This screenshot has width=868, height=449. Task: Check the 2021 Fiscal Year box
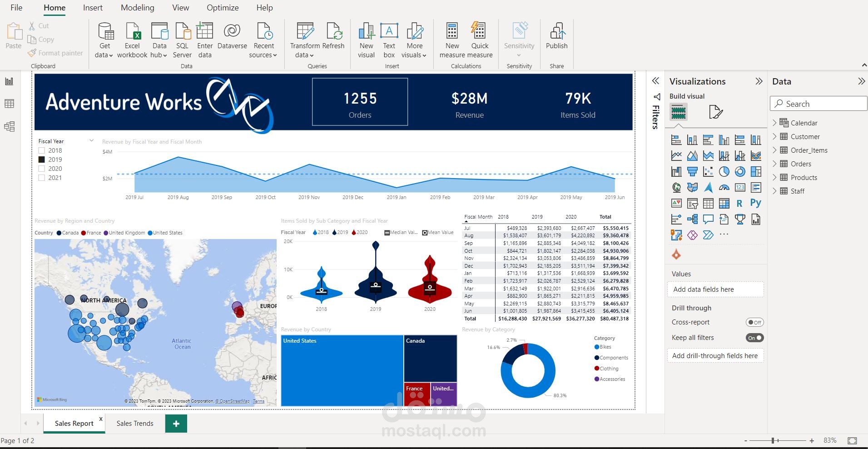42,178
